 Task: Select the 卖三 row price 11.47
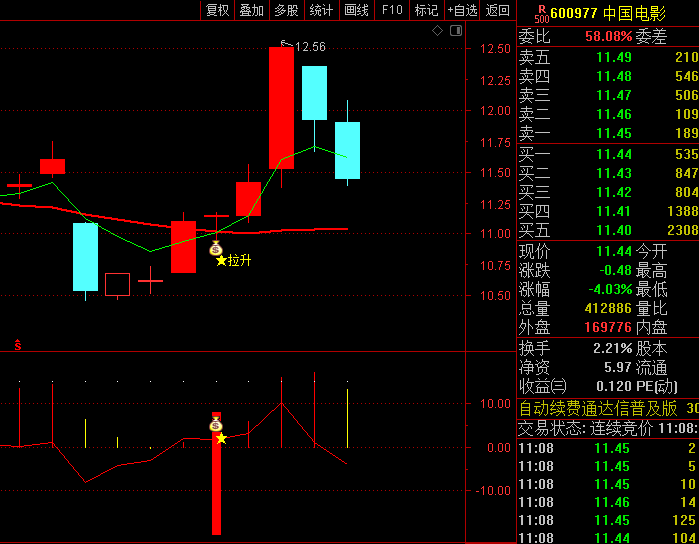(x=614, y=95)
